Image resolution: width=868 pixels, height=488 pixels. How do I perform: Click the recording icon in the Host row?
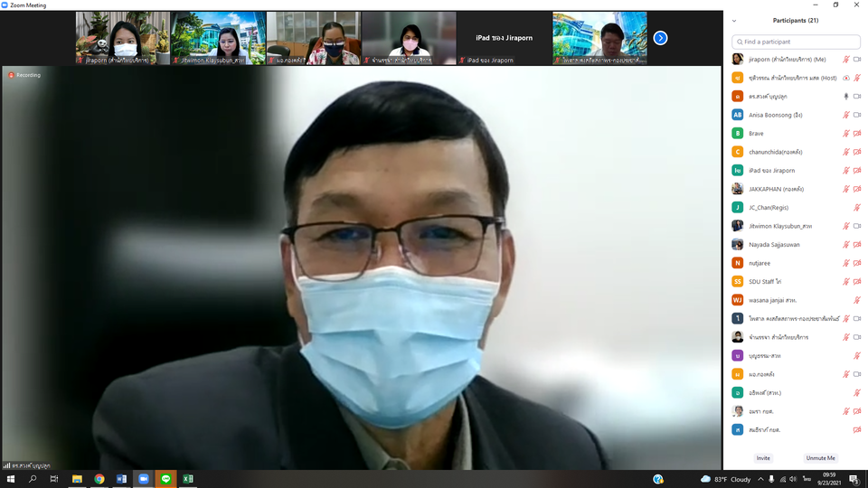(x=846, y=78)
